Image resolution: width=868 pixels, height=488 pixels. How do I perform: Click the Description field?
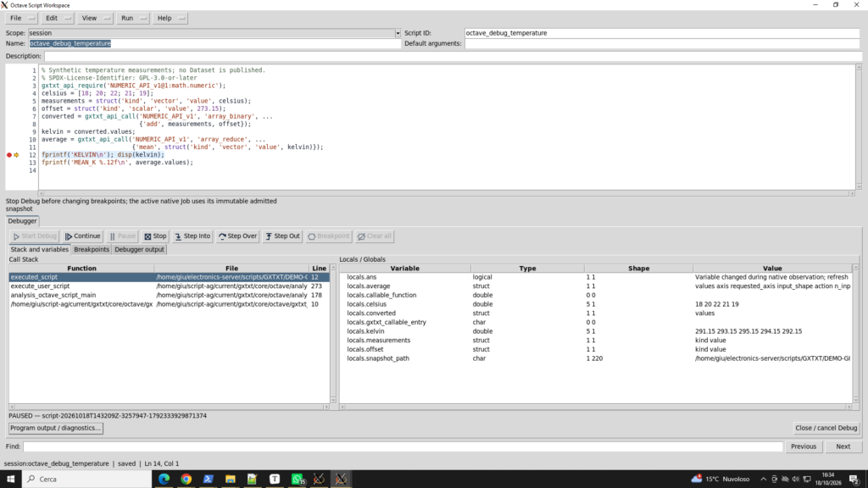453,56
